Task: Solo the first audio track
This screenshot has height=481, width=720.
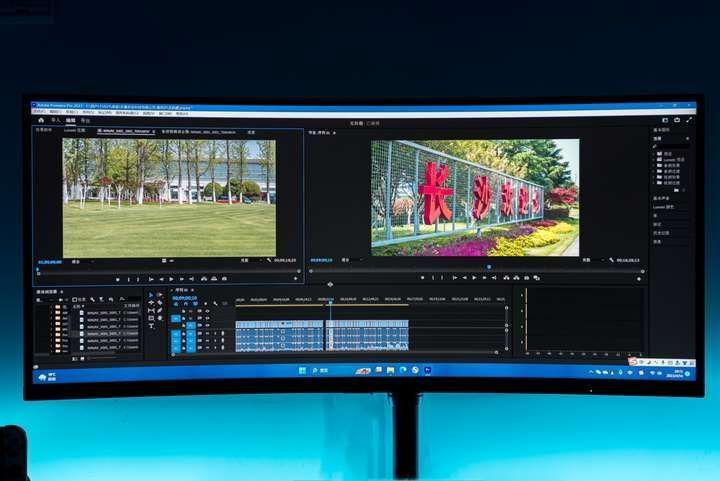Action: tap(215, 334)
